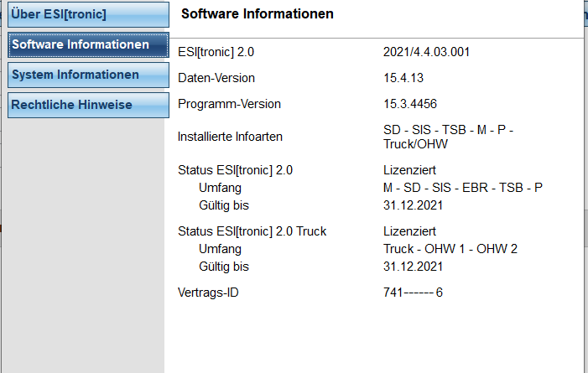
Task: Switch to System Informationen
Action: tap(88, 75)
